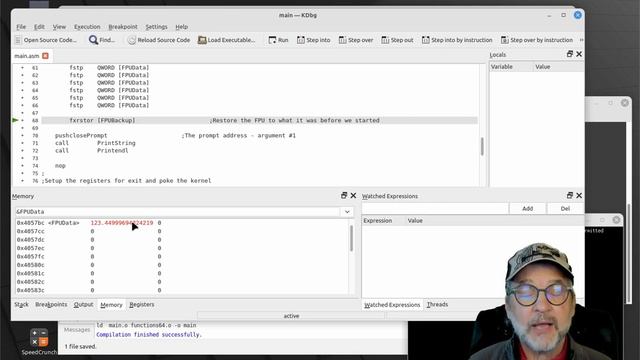Open the Execution menu
The height and width of the screenshot is (360, 640).
(x=87, y=27)
